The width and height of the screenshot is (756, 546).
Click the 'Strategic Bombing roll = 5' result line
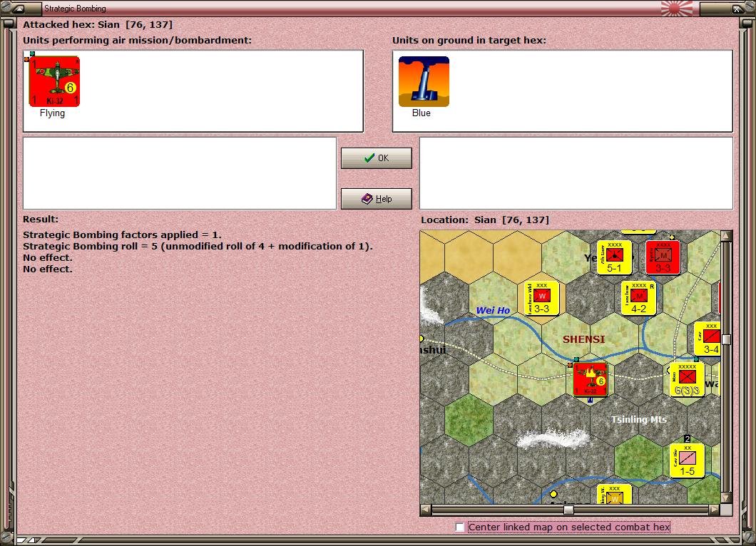198,246
